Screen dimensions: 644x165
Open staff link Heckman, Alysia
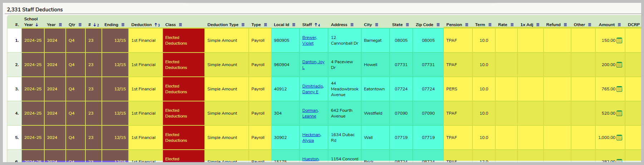coord(312,137)
